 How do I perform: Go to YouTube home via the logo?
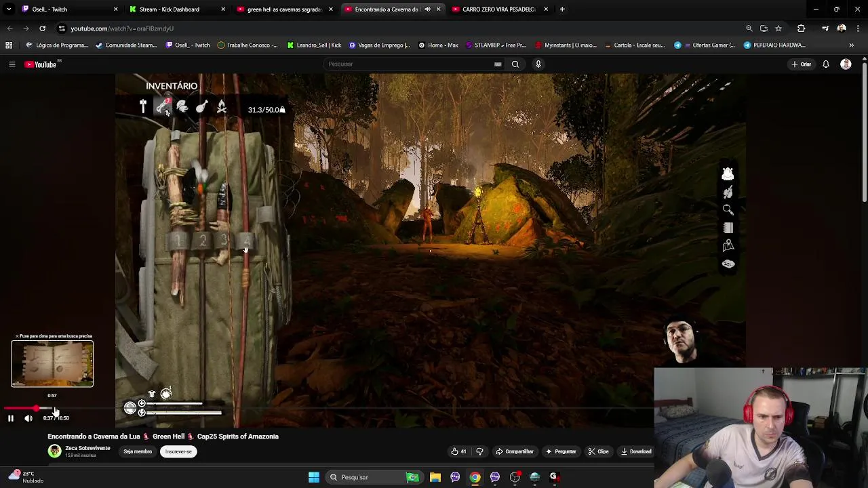click(x=41, y=64)
